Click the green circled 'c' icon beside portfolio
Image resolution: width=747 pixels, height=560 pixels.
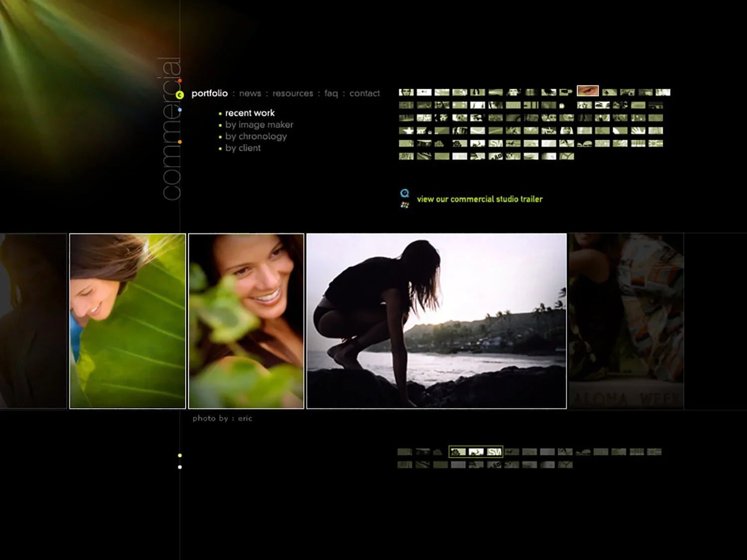[180, 95]
